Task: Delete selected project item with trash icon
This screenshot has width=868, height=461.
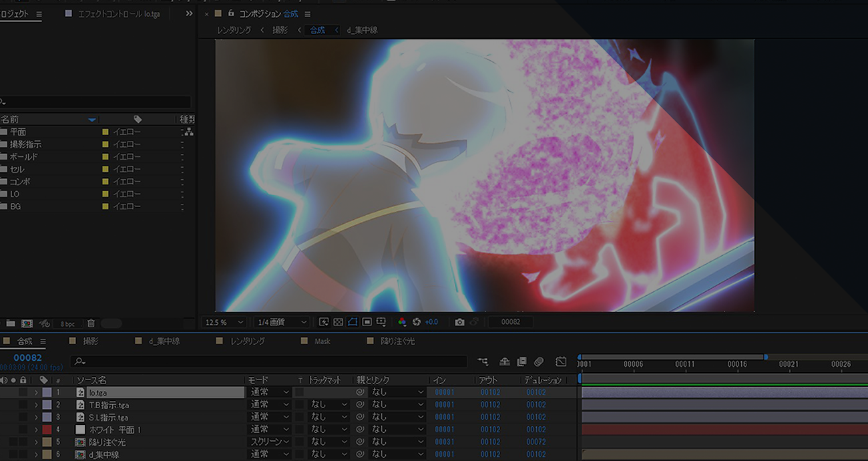Action: pos(91,323)
